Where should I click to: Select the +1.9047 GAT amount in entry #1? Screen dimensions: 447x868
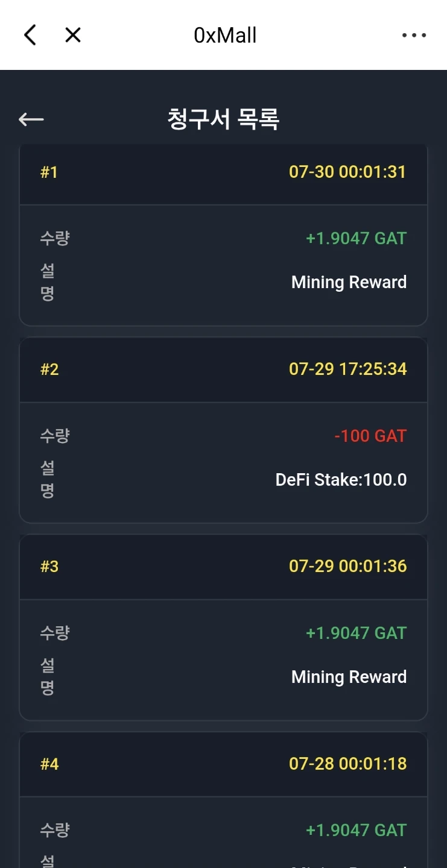[x=356, y=238]
